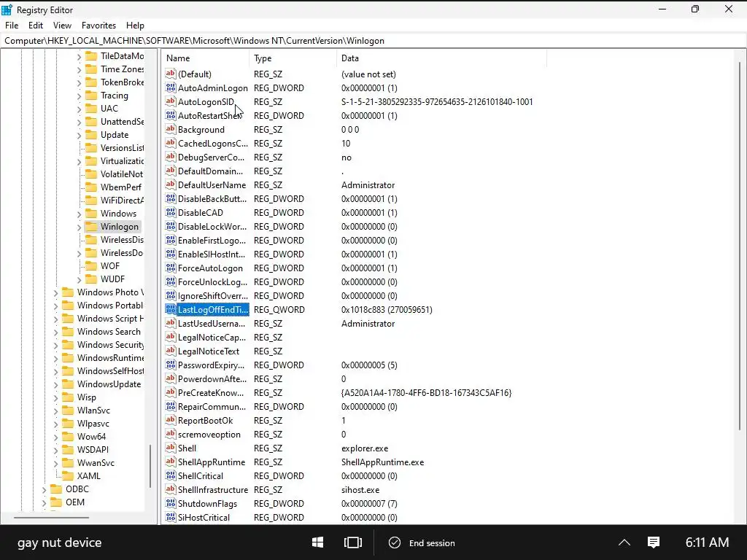Viewport: 747px width, 560px height.
Task: Click the explorer.exe data cell
Action: click(x=365, y=448)
